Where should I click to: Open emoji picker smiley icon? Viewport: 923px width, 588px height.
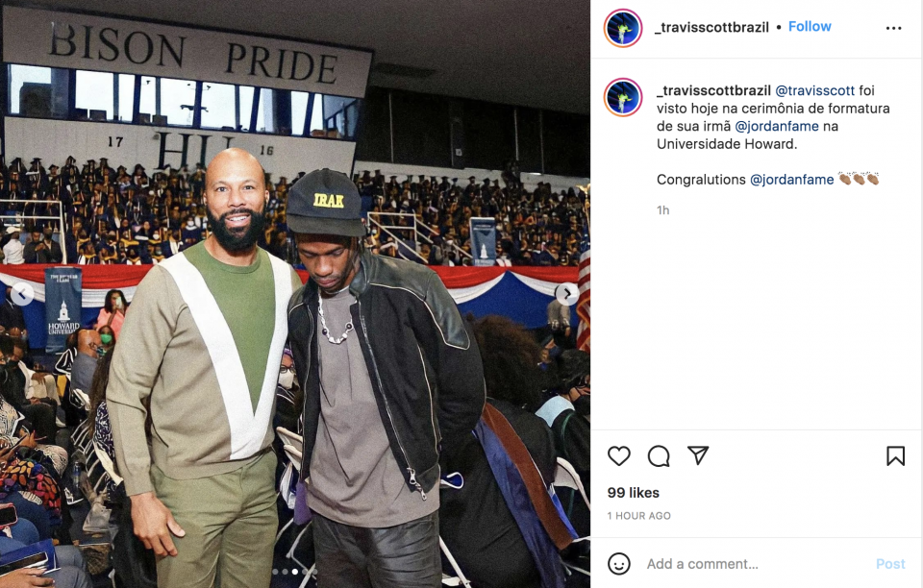coord(618,564)
